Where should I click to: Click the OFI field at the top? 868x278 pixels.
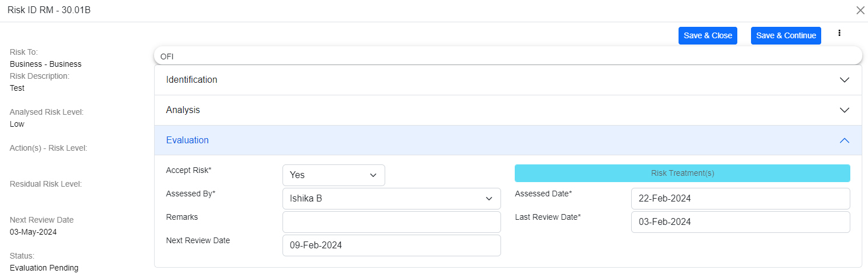(508, 56)
